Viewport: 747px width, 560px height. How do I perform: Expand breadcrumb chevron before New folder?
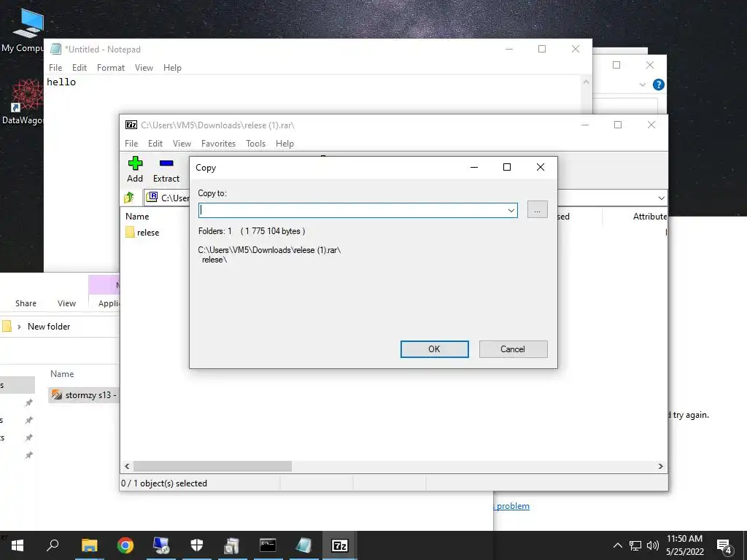tap(19, 327)
